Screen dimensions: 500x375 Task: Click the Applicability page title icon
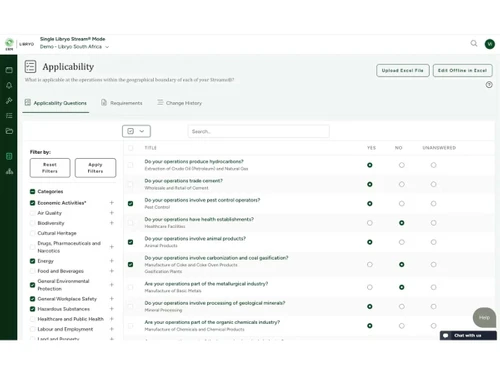coord(30,66)
